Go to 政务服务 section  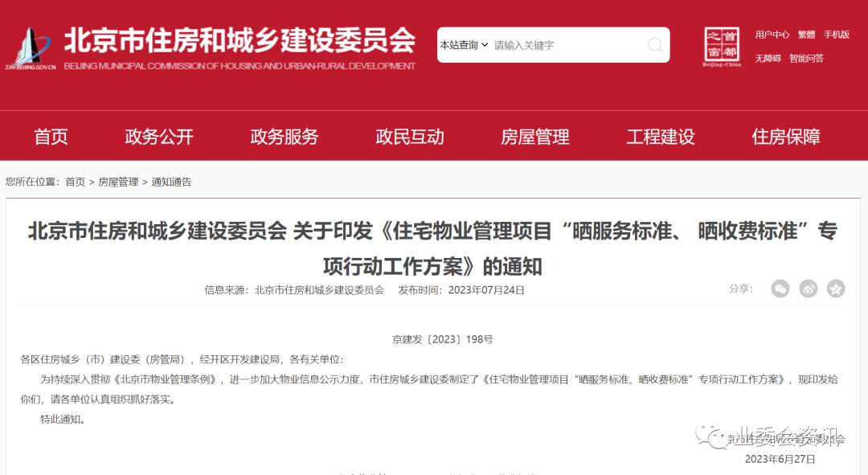pos(285,136)
